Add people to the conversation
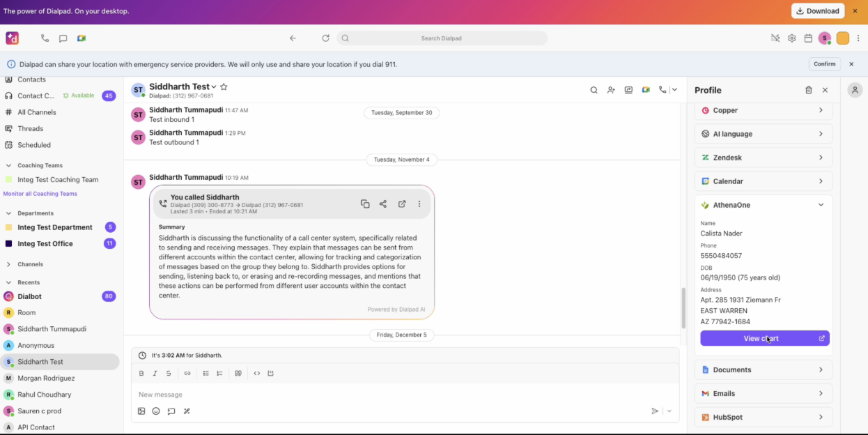Viewport: 868px width, 435px height. click(x=611, y=90)
